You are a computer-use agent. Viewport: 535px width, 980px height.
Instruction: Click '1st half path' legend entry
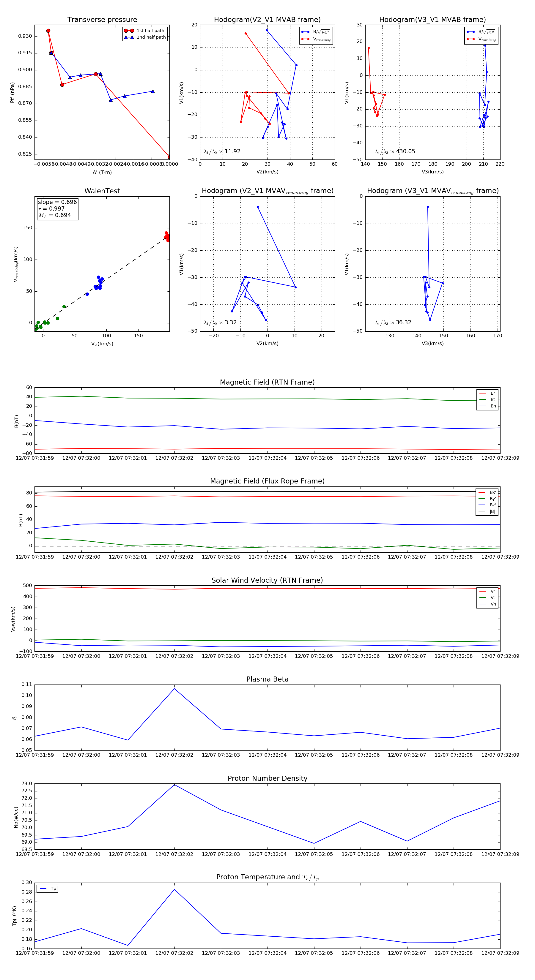point(145,30)
